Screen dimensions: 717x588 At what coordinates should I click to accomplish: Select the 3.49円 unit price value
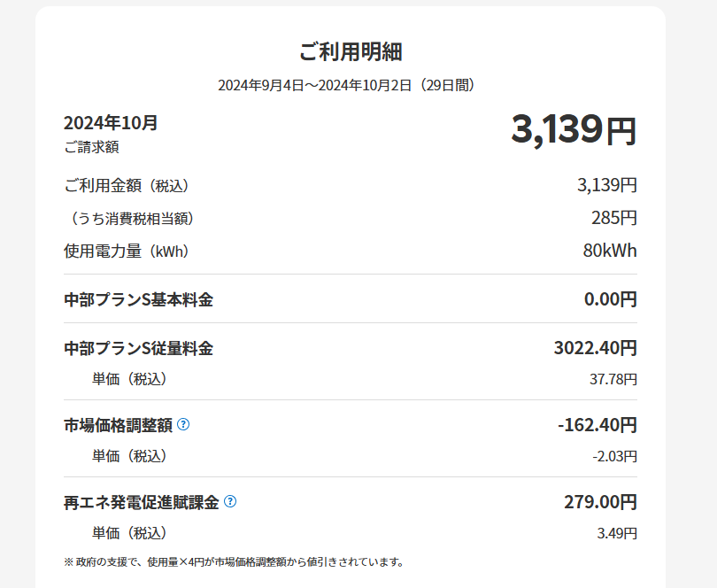(x=617, y=533)
